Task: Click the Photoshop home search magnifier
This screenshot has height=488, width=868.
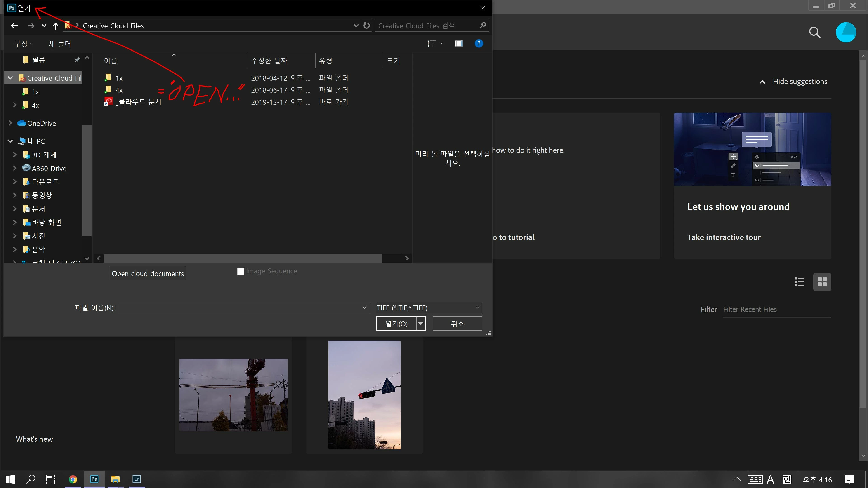Action: [x=814, y=32]
